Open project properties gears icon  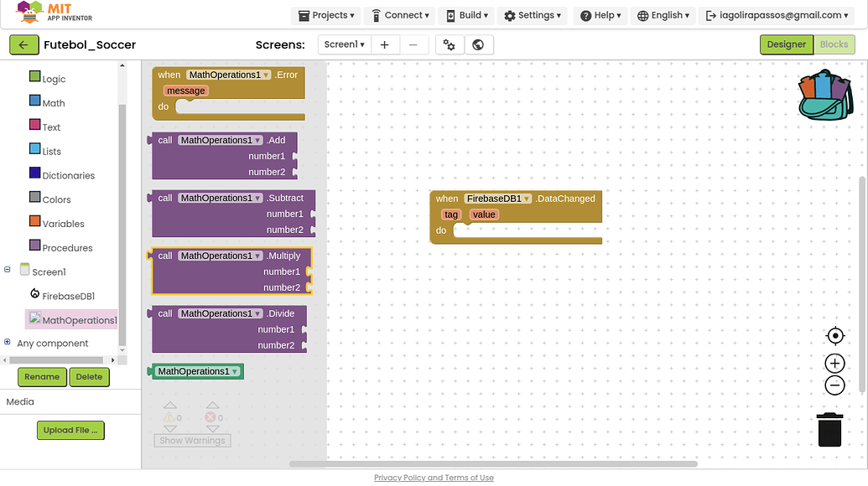(x=450, y=45)
